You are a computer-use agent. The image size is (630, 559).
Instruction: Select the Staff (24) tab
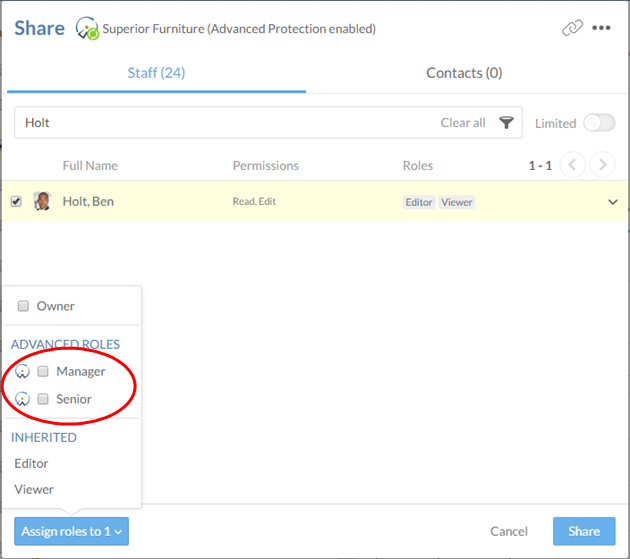tap(156, 73)
